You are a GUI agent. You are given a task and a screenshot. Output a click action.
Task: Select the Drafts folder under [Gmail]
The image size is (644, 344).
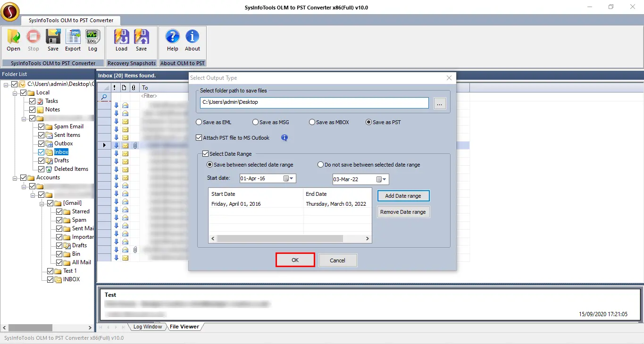pyautogui.click(x=80, y=245)
